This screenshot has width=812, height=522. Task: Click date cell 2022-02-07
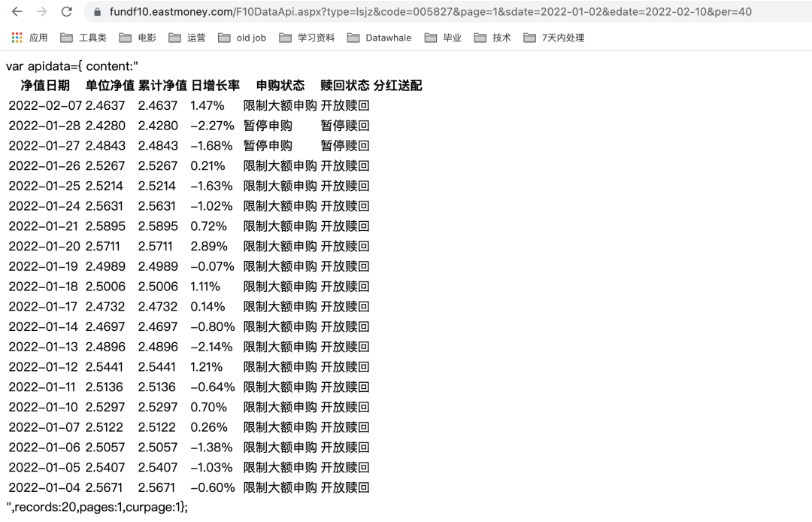[45, 105]
